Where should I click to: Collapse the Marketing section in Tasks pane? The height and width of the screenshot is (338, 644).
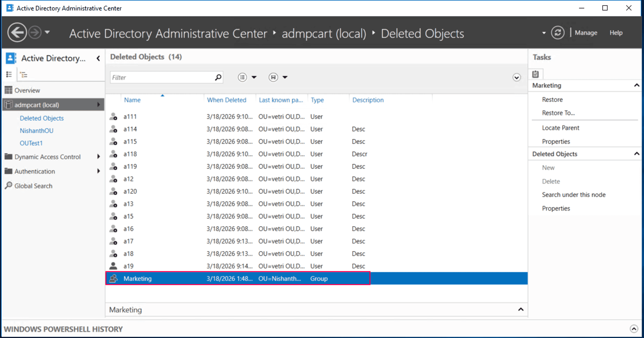637,85
